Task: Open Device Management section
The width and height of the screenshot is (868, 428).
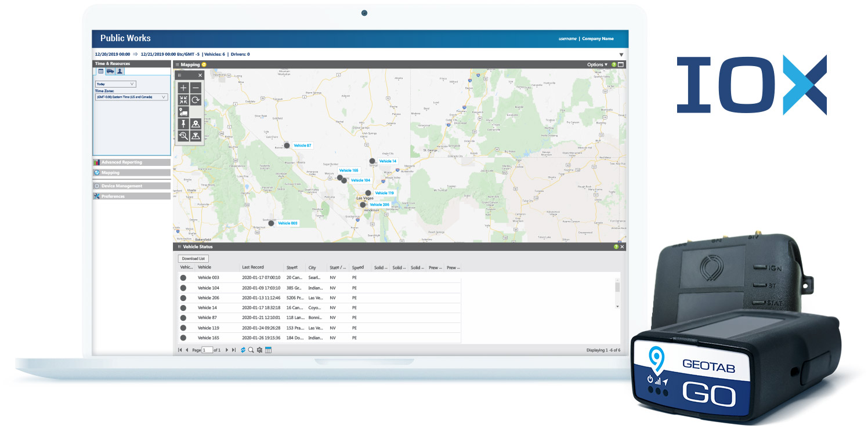Action: (132, 186)
